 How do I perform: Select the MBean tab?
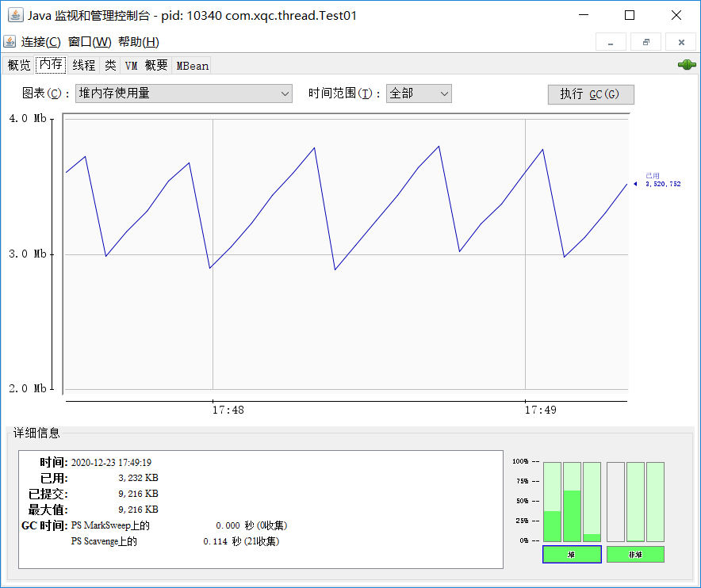(193, 66)
